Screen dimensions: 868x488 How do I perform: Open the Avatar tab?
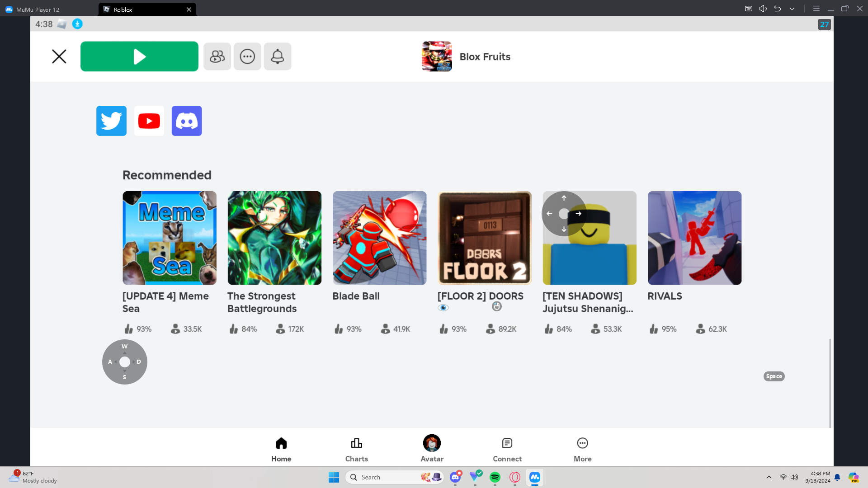(432, 449)
